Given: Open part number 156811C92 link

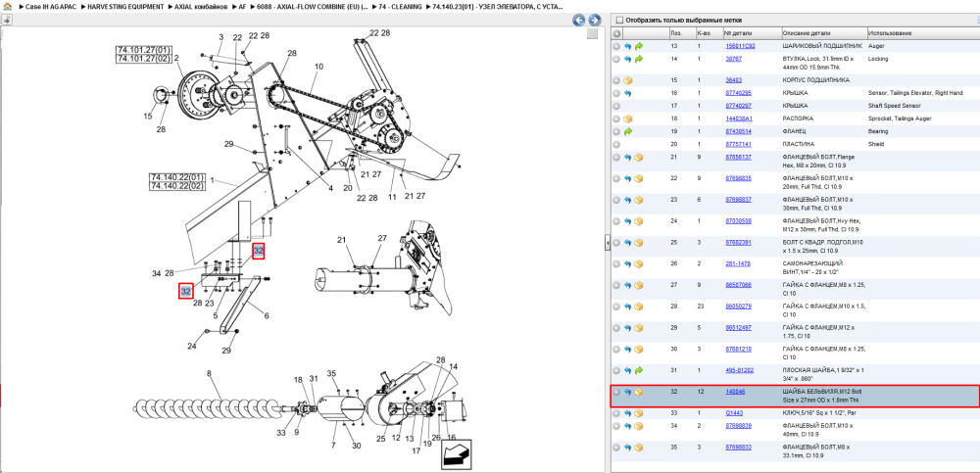Looking at the screenshot, I should [x=740, y=46].
